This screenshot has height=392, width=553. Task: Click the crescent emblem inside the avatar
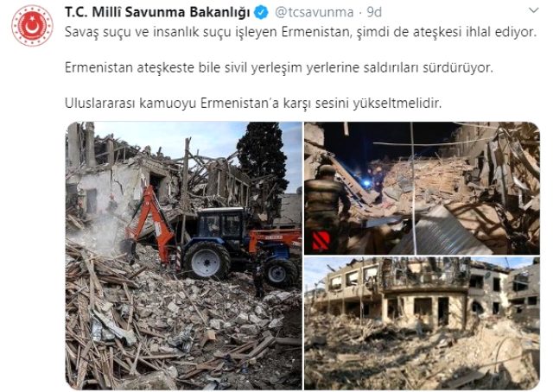(x=31, y=26)
